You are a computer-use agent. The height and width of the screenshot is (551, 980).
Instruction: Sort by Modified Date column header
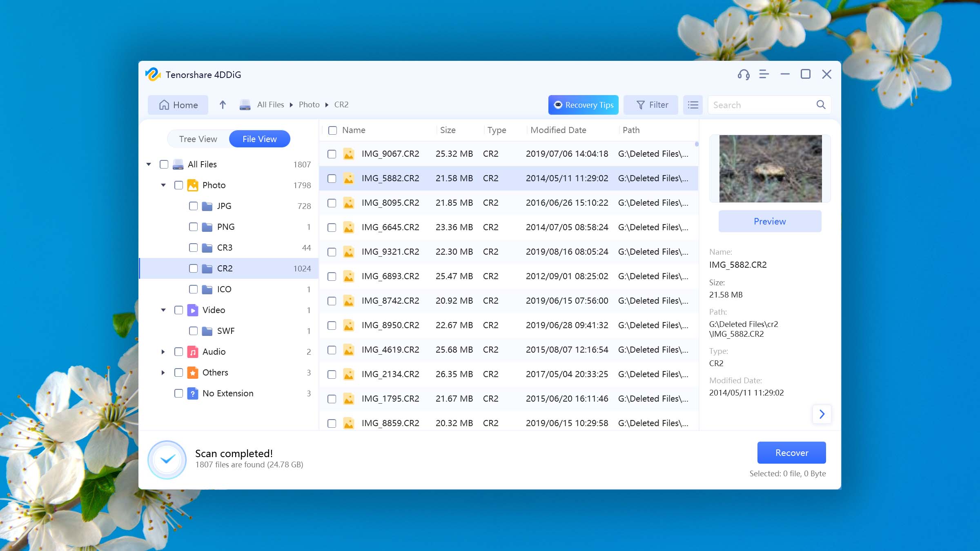point(558,130)
